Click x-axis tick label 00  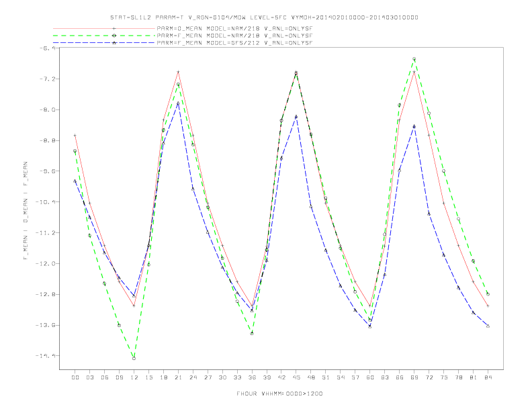tap(75, 377)
